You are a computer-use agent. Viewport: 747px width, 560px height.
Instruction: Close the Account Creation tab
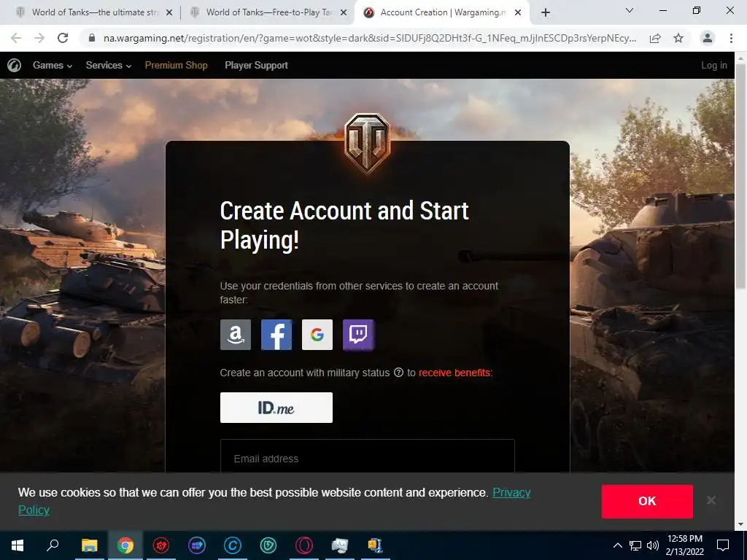(518, 13)
